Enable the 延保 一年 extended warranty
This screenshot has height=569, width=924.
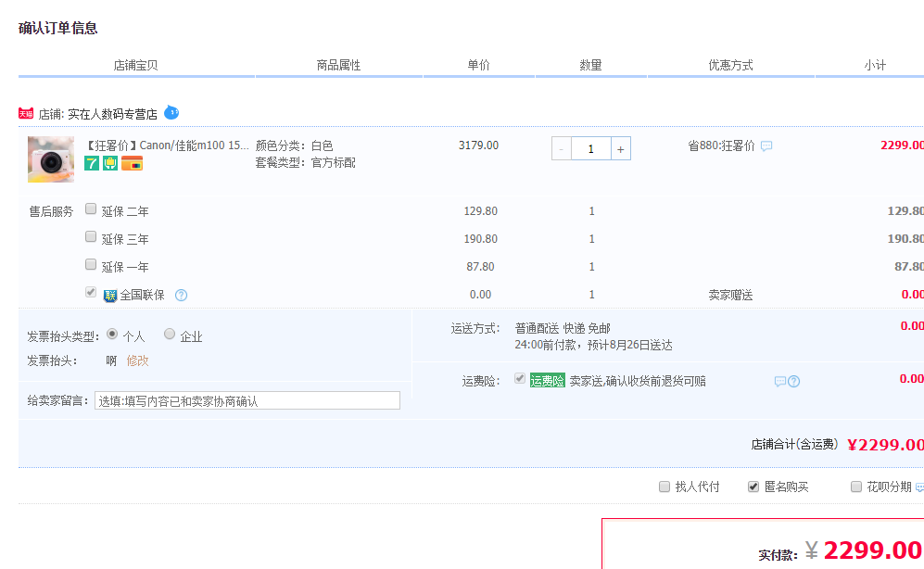click(x=91, y=264)
